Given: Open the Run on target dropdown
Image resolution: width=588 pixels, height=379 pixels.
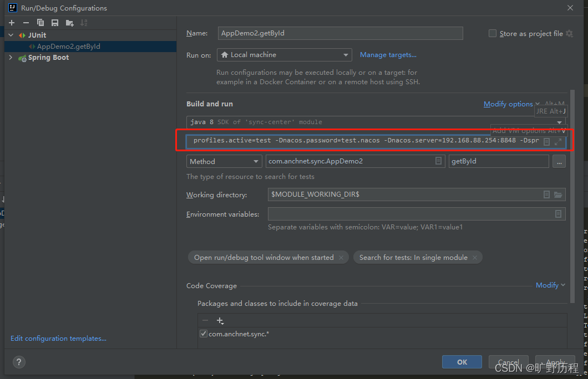Looking at the screenshot, I should tap(346, 55).
